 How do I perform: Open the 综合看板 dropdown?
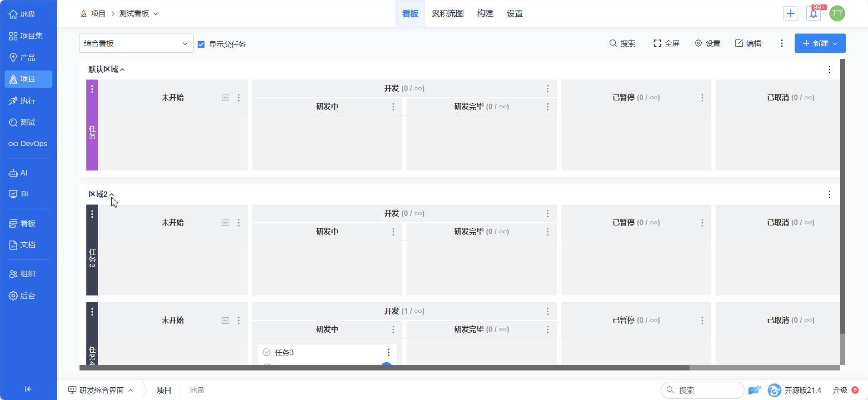click(x=136, y=43)
